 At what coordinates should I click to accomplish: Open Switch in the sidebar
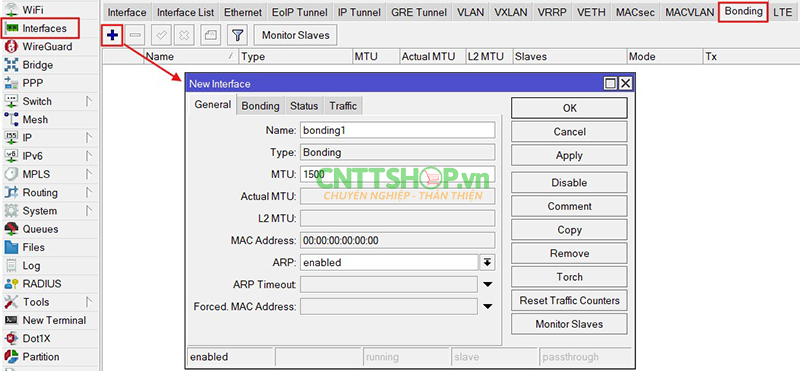pos(37,101)
